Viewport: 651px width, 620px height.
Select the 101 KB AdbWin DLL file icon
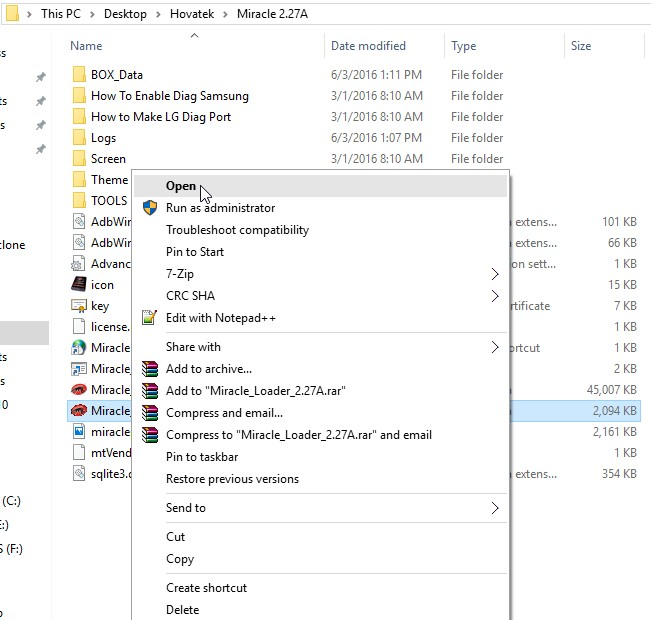(x=79, y=221)
